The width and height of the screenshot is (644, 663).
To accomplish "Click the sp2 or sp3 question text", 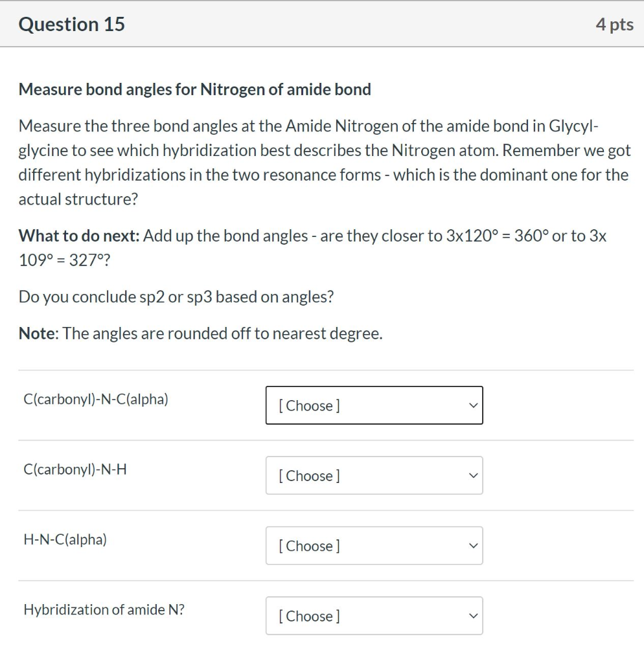I will 176,297.
